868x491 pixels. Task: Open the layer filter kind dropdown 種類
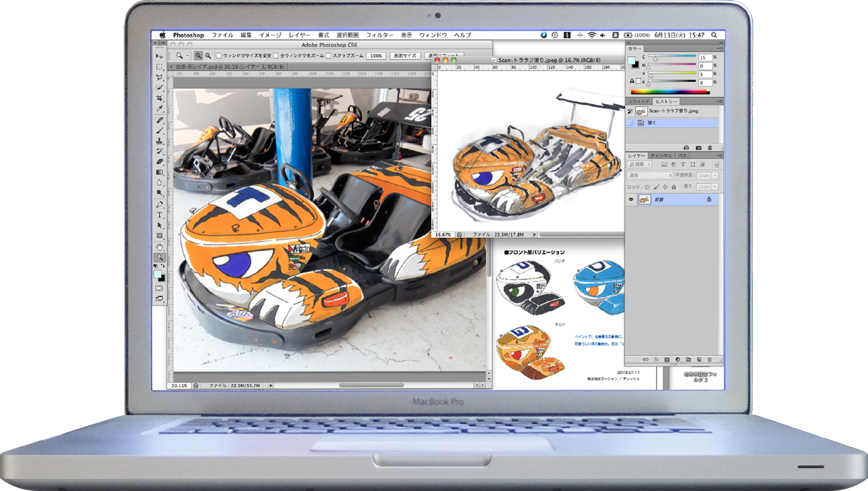click(x=641, y=165)
